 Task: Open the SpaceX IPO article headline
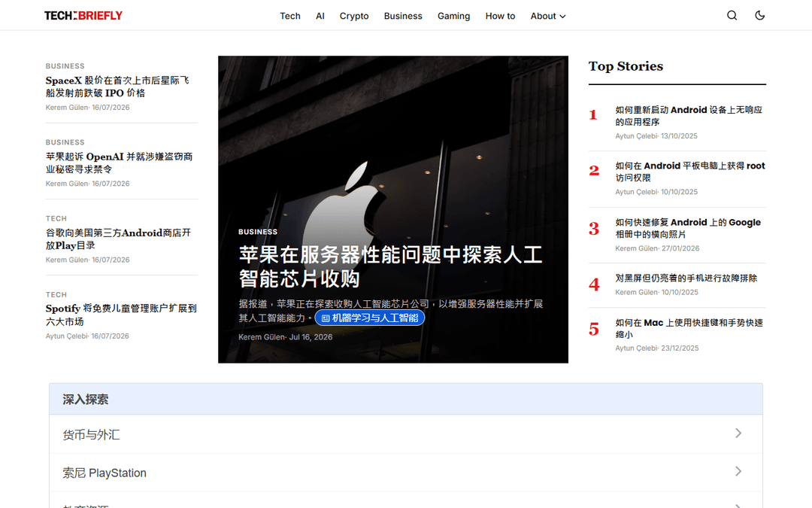[x=117, y=87]
